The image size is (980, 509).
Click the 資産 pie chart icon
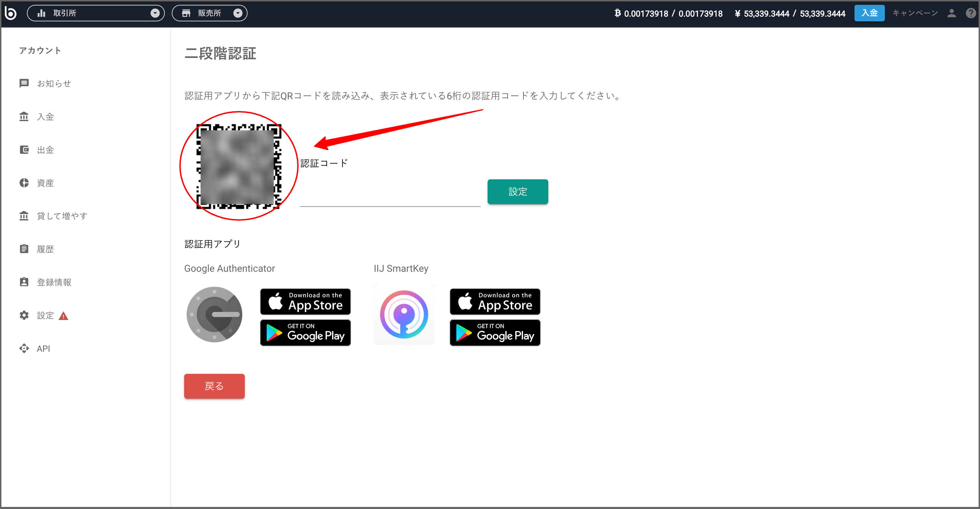pyautogui.click(x=24, y=183)
